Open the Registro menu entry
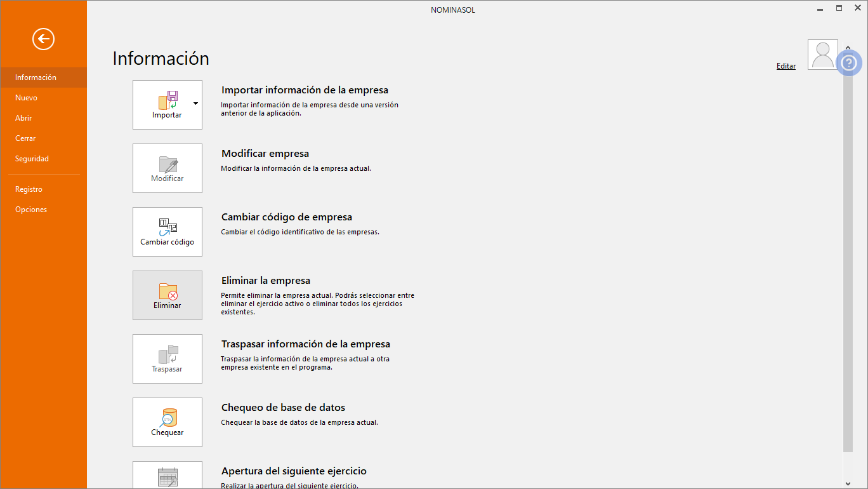Image resolution: width=868 pixels, height=489 pixels. point(43,189)
